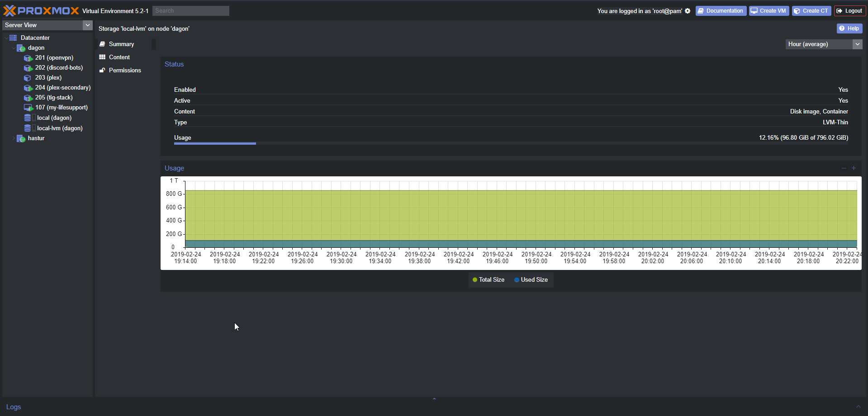This screenshot has width=868, height=416.
Task: Click the VM monitor icon for 107 (my-lifesupport)
Action: point(28,108)
